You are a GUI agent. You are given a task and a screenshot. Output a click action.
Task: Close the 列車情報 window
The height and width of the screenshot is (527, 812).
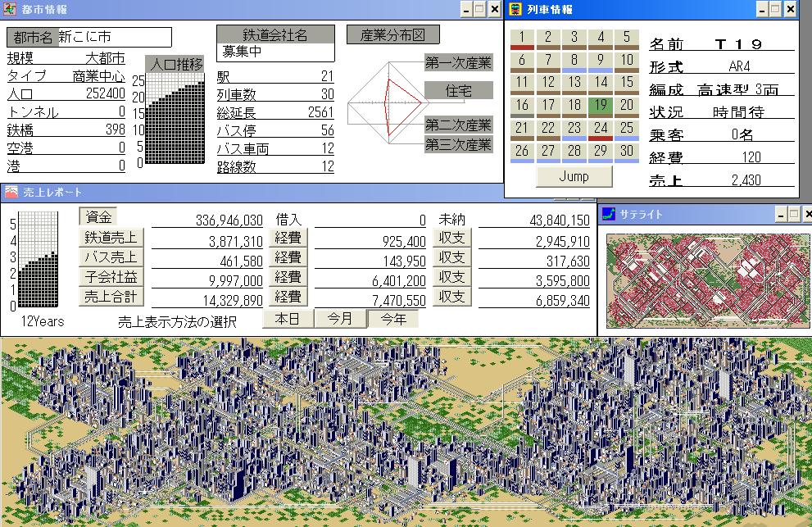790,9
